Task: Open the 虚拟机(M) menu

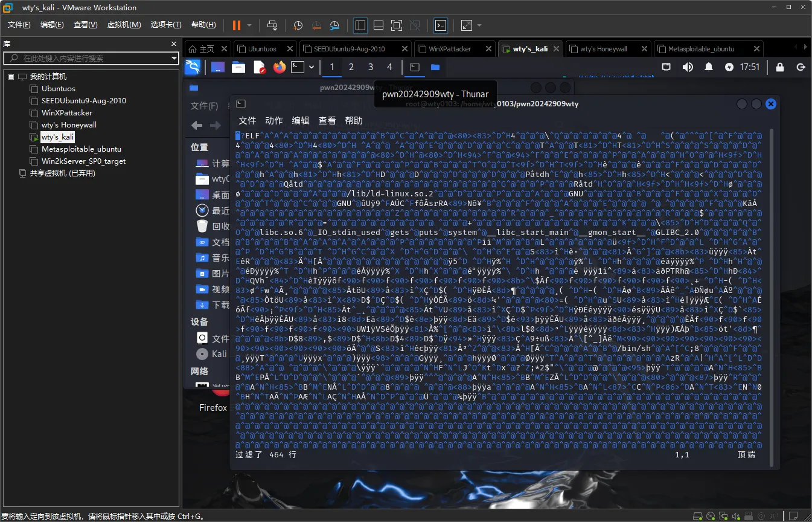Action: [124, 25]
